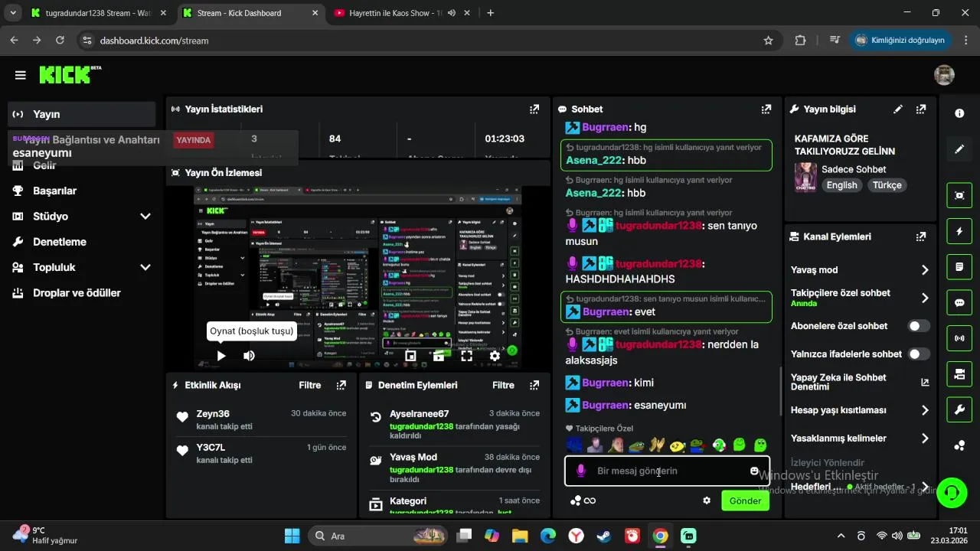Pop out the Yayın bilgisi panel
980x551 pixels.
point(921,109)
